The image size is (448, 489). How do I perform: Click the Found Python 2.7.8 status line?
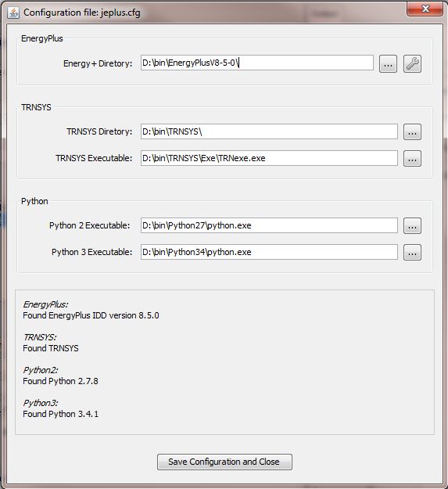pos(60,381)
